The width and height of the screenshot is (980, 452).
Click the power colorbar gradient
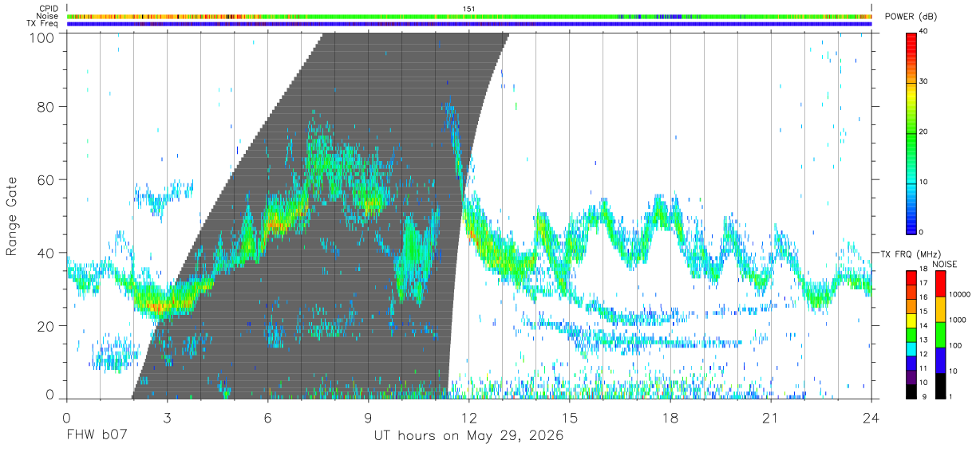click(x=911, y=132)
